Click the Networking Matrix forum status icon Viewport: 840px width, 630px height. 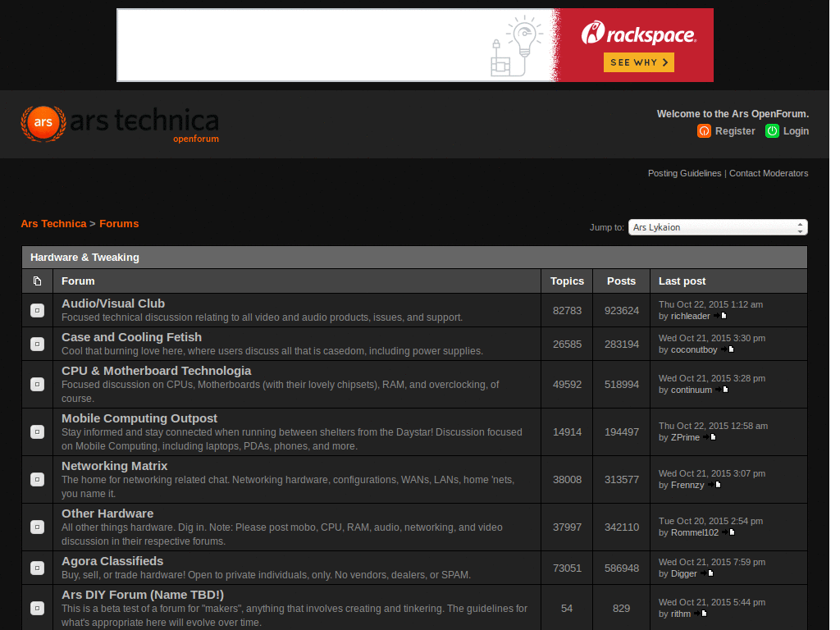coord(37,479)
